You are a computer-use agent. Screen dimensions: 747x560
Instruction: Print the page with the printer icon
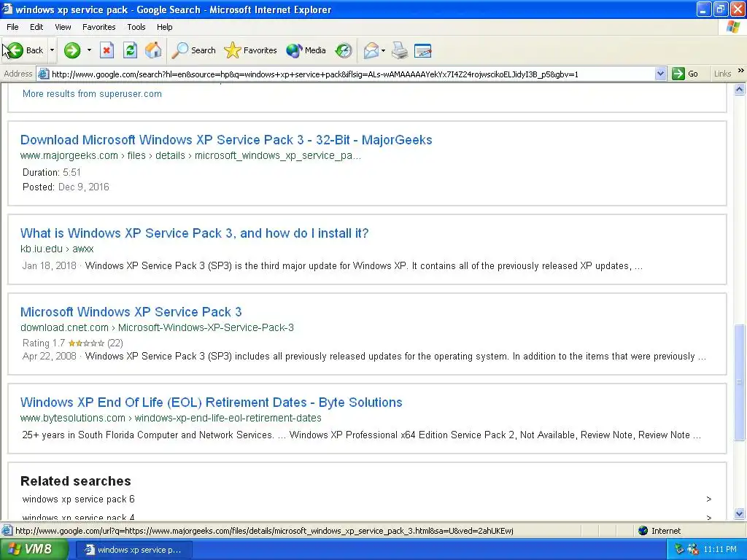pyautogui.click(x=400, y=50)
